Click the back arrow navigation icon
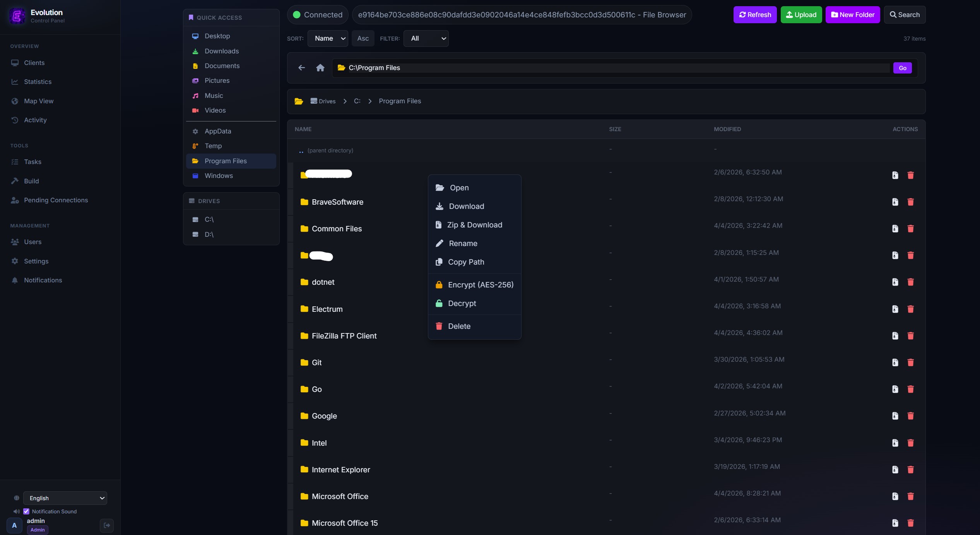 [301, 68]
